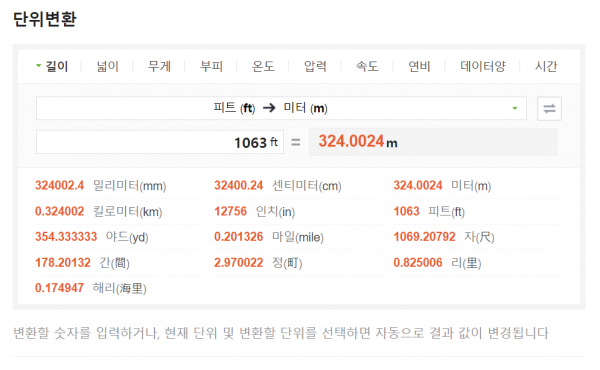Click the 12756 인치(in) value

coord(254,211)
